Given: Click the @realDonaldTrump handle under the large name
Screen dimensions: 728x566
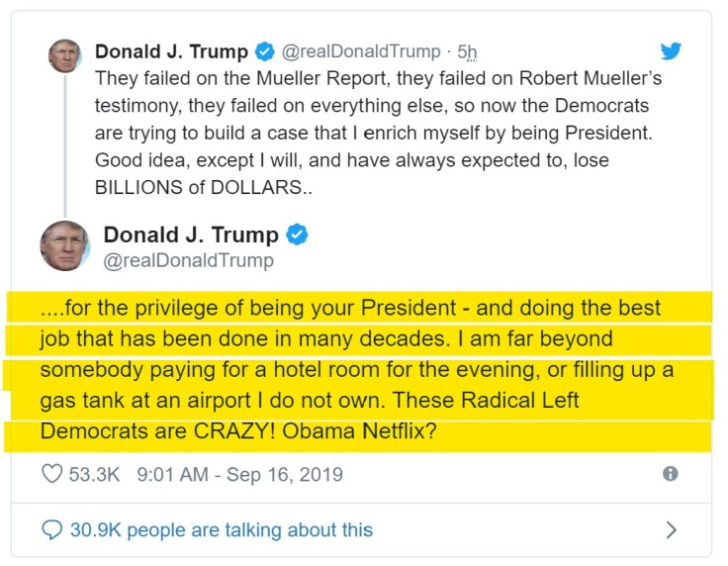Looking at the screenshot, I should [x=188, y=261].
